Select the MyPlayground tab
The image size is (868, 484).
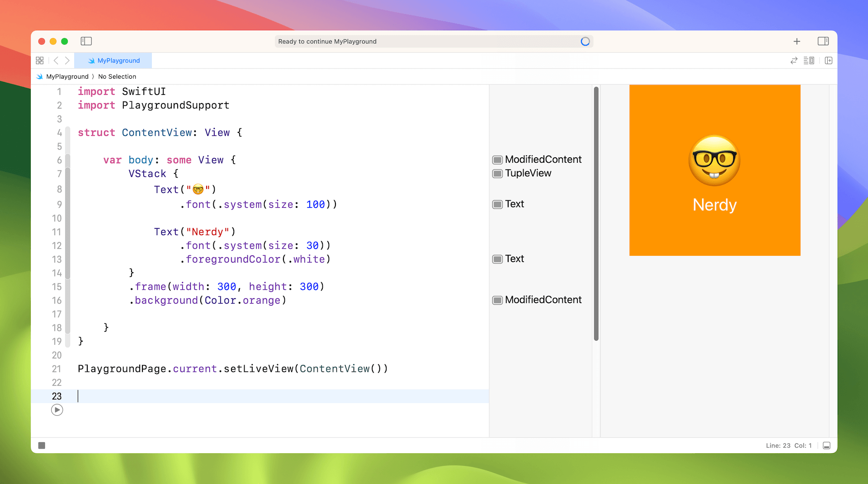pos(113,60)
